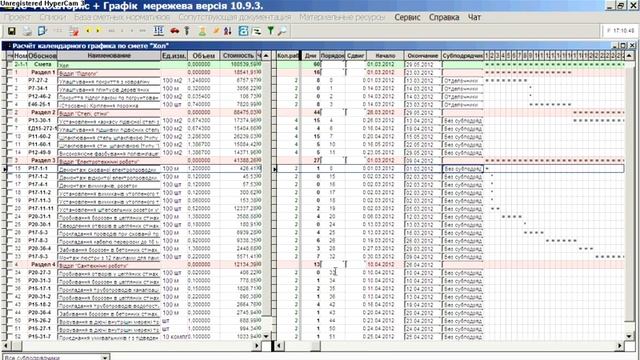This screenshot has width=640, height=360.
Task: Tick the checkbox for Раздел 3 row
Action: [10, 160]
